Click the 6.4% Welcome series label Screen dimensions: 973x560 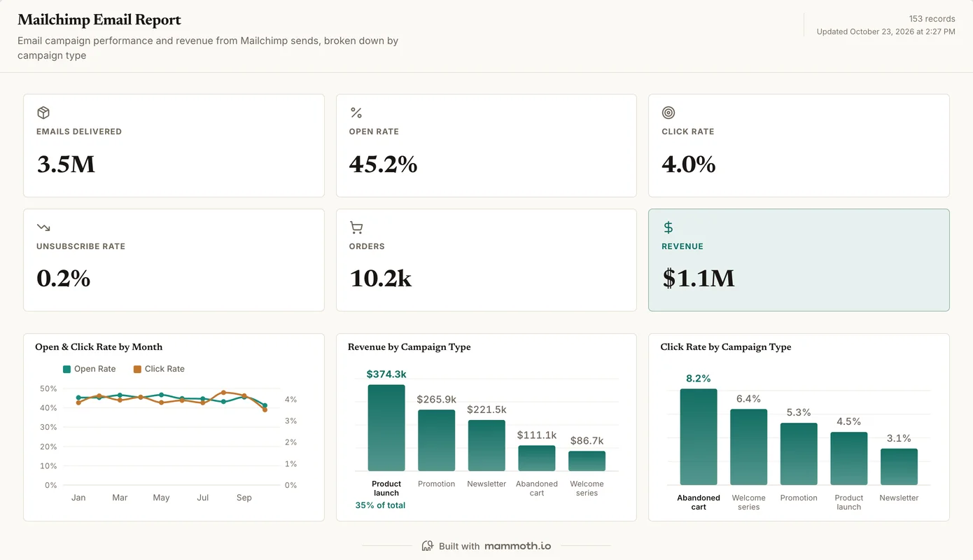tap(749, 399)
